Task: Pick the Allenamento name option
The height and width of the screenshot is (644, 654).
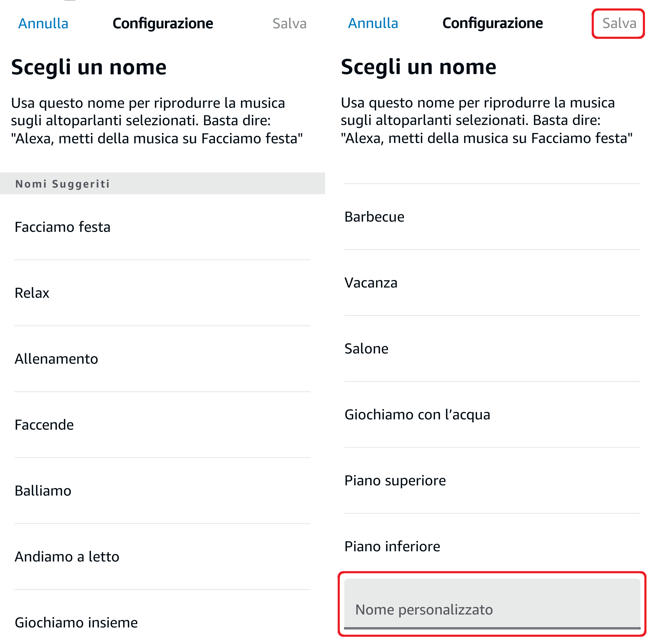Action: tap(57, 359)
